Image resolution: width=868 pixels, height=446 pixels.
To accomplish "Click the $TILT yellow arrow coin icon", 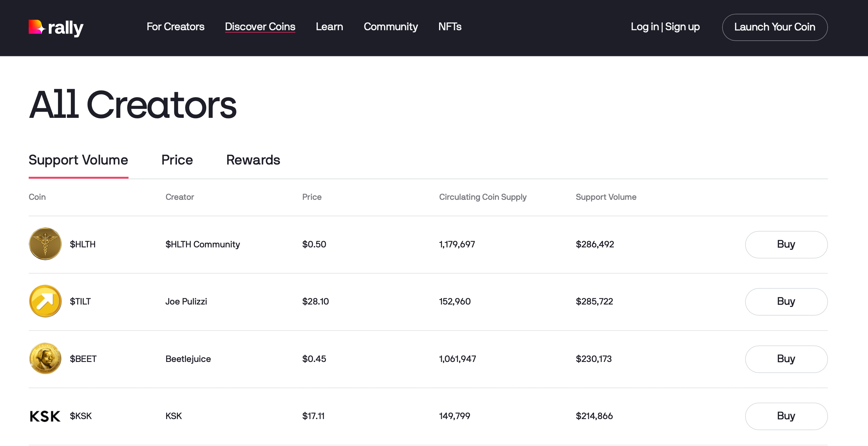I will tap(45, 301).
